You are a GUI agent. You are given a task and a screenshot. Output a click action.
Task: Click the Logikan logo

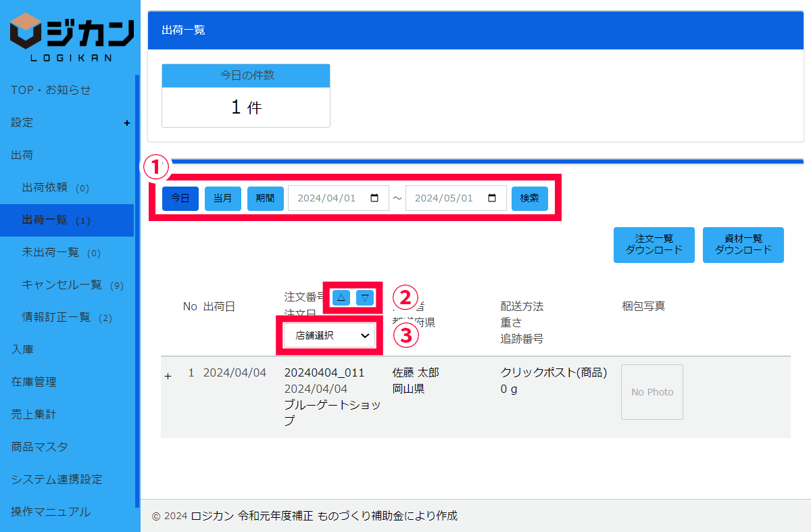[x=71, y=37]
